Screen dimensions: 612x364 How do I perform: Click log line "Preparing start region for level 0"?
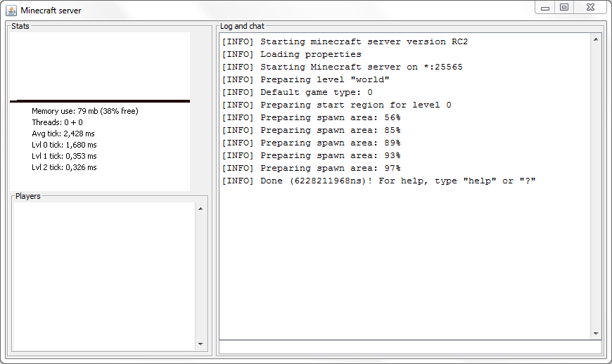tap(336, 105)
